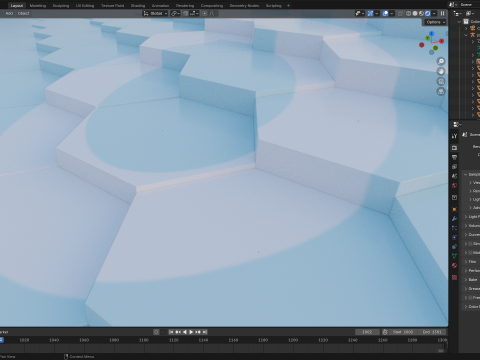This screenshot has height=360, width=480.
Task: Open the Modeling workspace tab
Action: pos(38,6)
